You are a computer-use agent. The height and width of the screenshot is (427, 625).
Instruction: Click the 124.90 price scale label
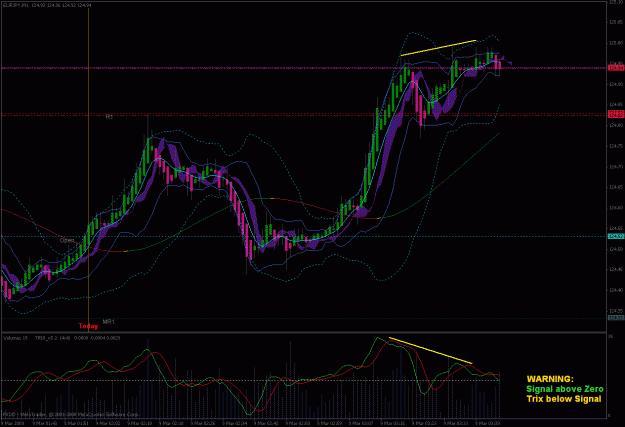[615, 84]
